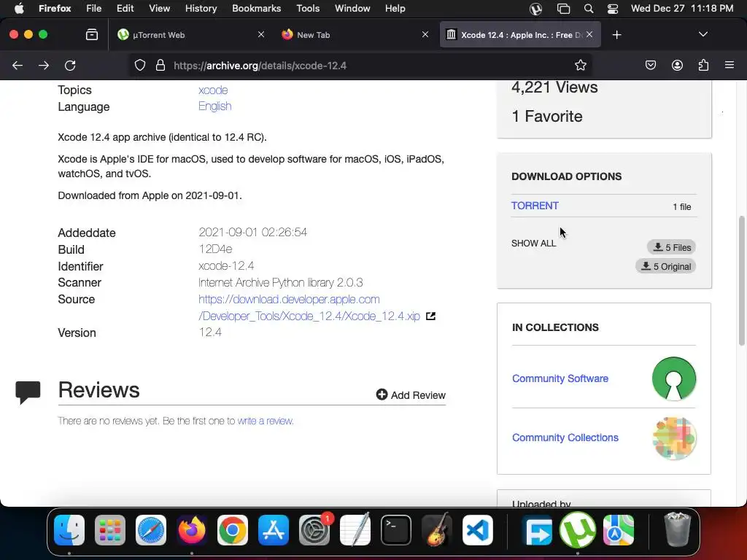Screen dimensions: 747x560
Task: Open the Community Software collection link
Action: click(560, 378)
